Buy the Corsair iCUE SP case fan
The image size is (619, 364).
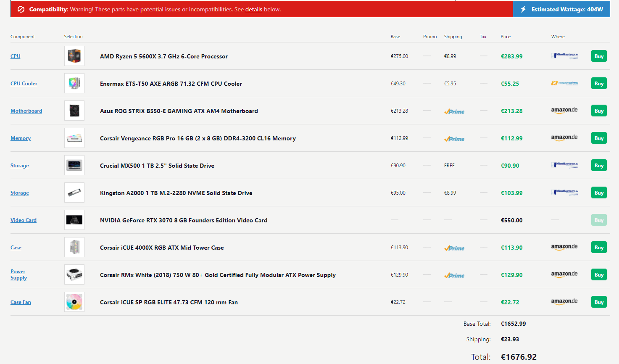[x=599, y=302]
